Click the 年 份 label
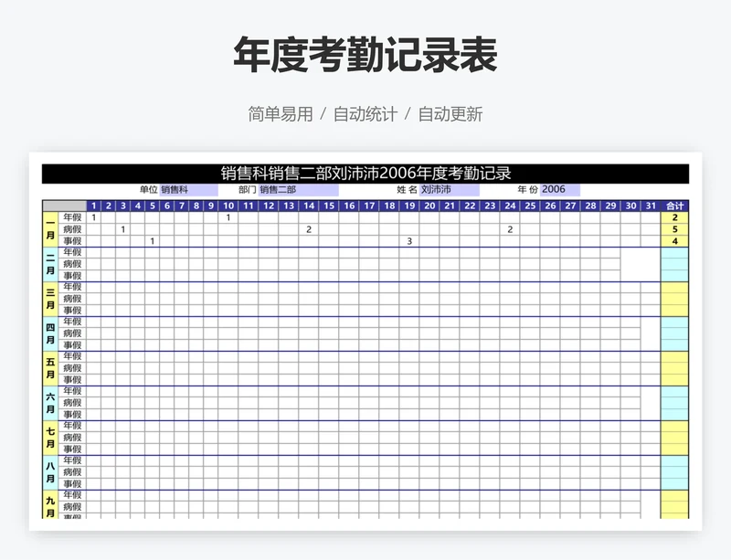Image resolution: width=731 pixels, height=560 pixels. [528, 190]
